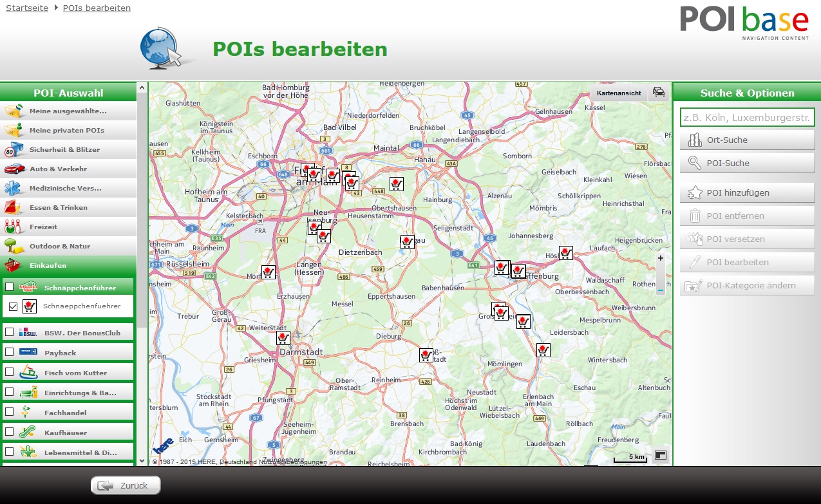Select the shopping cart marker near Obertshausen
The image size is (821, 504).
(x=397, y=184)
